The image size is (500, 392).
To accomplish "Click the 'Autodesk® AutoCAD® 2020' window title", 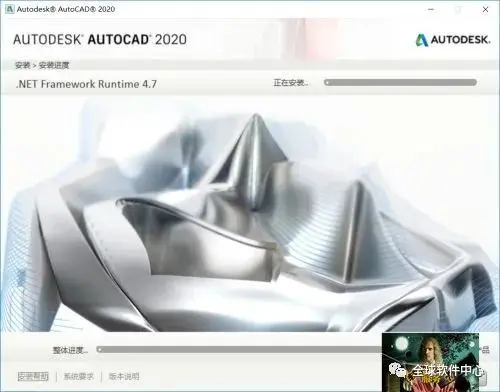I will click(x=66, y=9).
